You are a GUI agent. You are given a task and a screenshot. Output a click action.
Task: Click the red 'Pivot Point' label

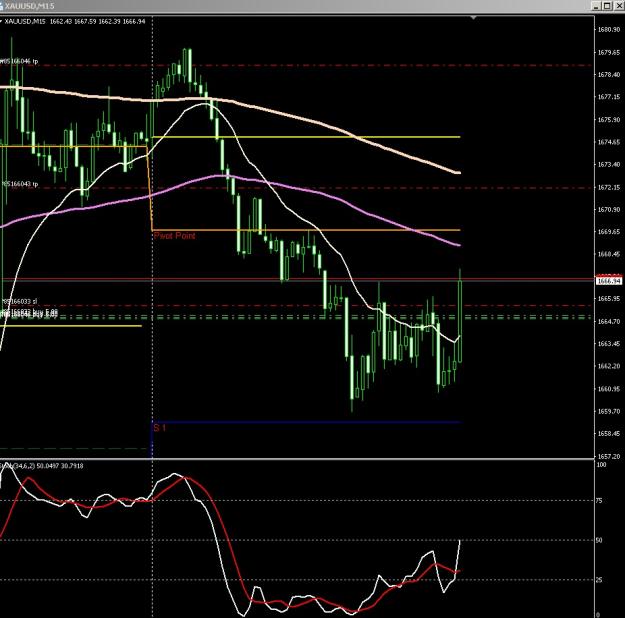point(175,236)
